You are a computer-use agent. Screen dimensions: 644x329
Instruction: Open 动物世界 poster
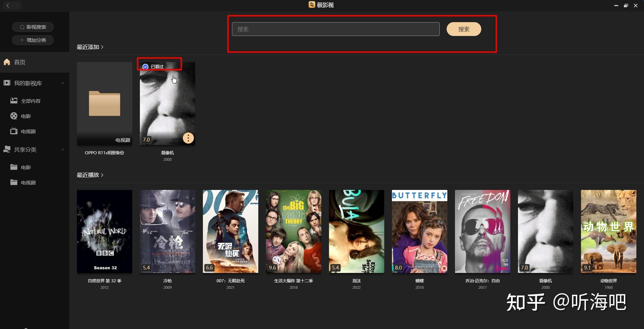pyautogui.click(x=609, y=231)
